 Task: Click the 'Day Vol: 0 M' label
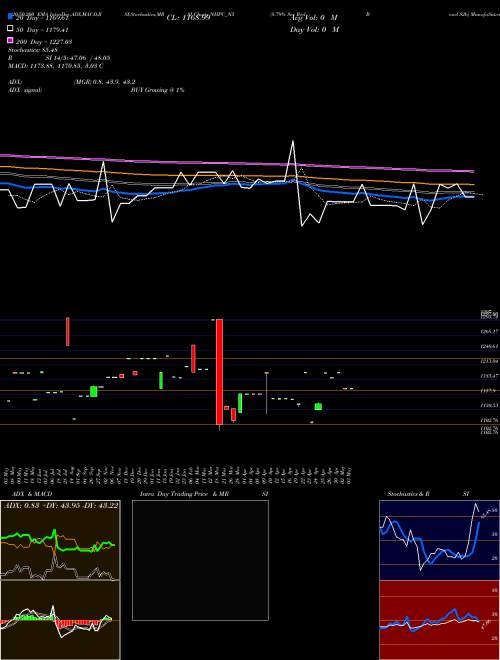314,29
